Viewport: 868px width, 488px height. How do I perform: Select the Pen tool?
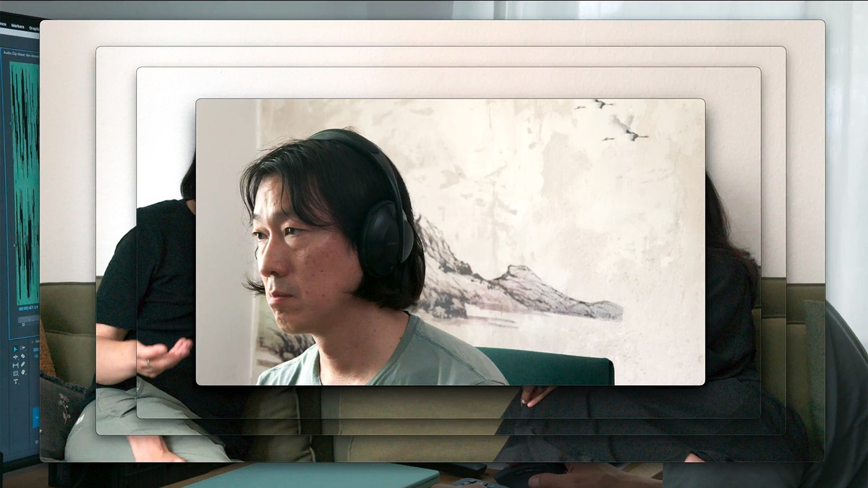click(x=23, y=364)
